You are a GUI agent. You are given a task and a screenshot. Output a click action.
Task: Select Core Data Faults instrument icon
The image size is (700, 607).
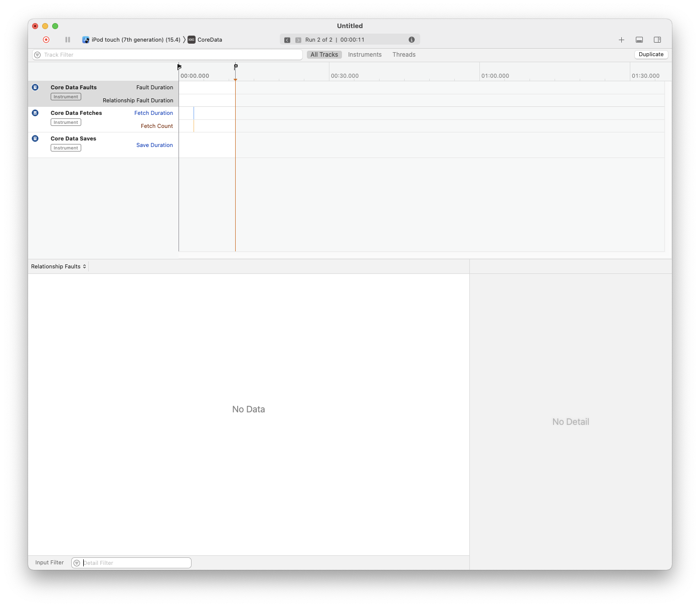coord(35,87)
